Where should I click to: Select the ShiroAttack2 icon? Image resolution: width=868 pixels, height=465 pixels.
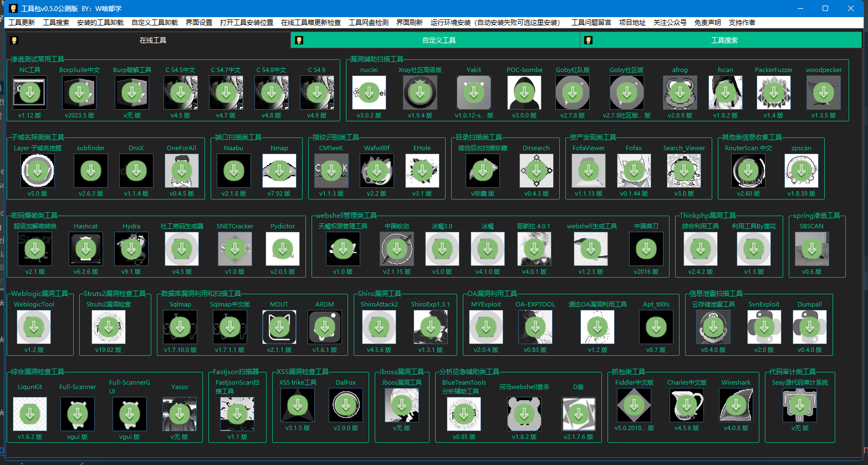pos(379,327)
